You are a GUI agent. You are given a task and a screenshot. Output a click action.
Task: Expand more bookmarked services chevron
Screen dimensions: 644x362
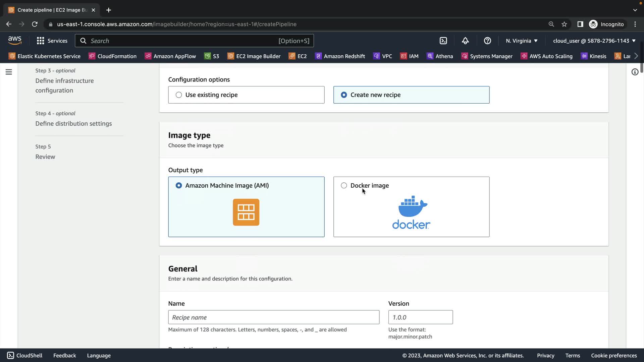coord(636,56)
